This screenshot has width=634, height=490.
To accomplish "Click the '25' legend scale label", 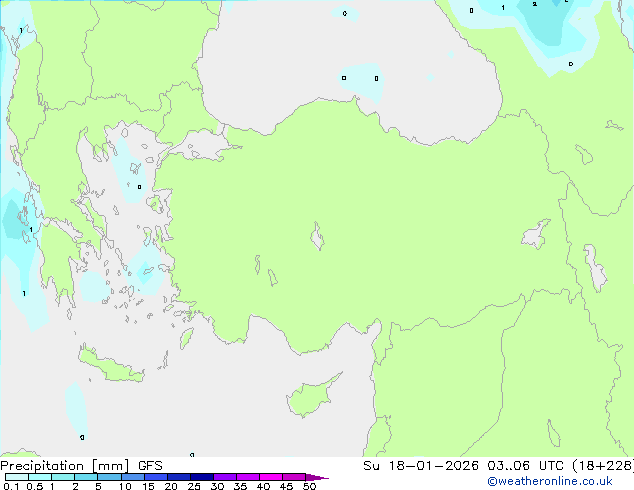I will click(x=194, y=486).
